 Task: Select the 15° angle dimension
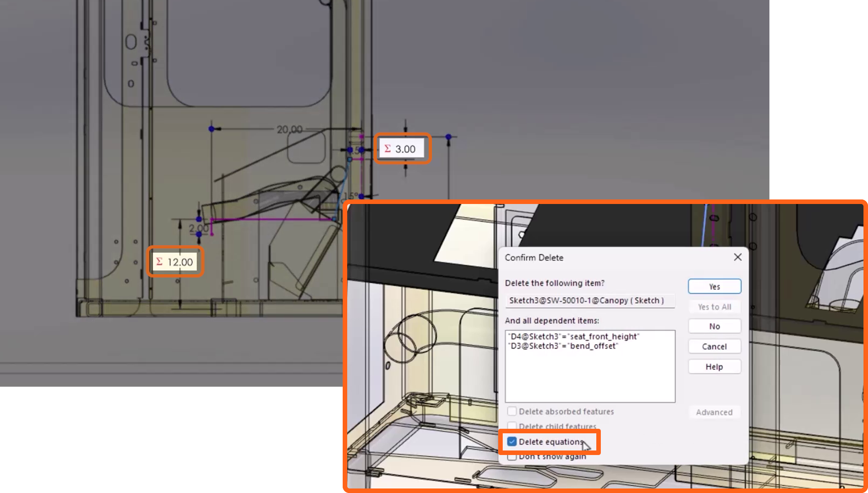[x=350, y=196]
